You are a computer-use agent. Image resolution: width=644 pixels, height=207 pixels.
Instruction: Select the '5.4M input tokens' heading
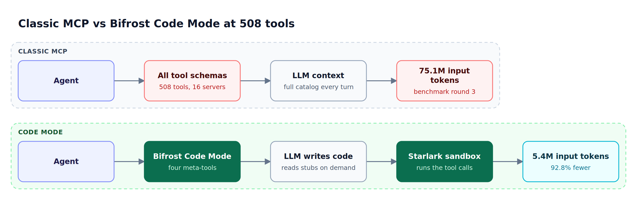571,156
